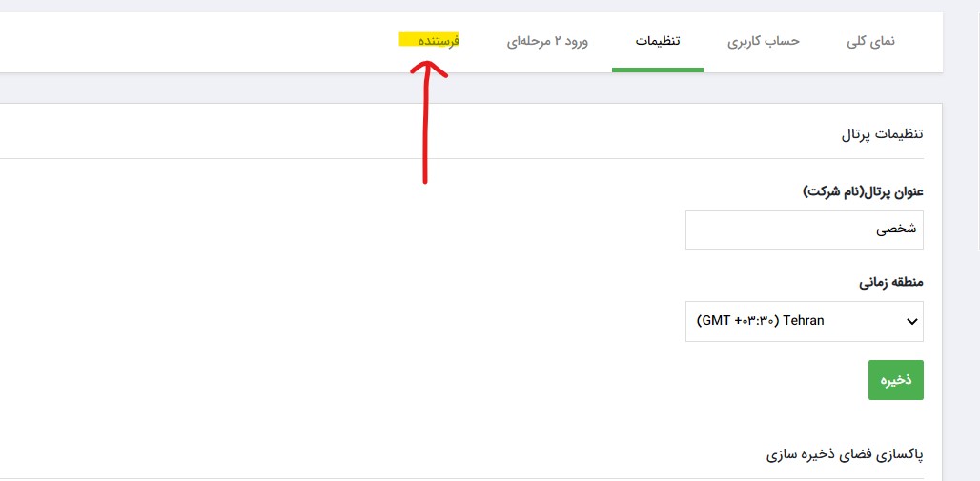980x481 pixels.
Task: Go to نمای کلی tab
Action: pos(871,41)
